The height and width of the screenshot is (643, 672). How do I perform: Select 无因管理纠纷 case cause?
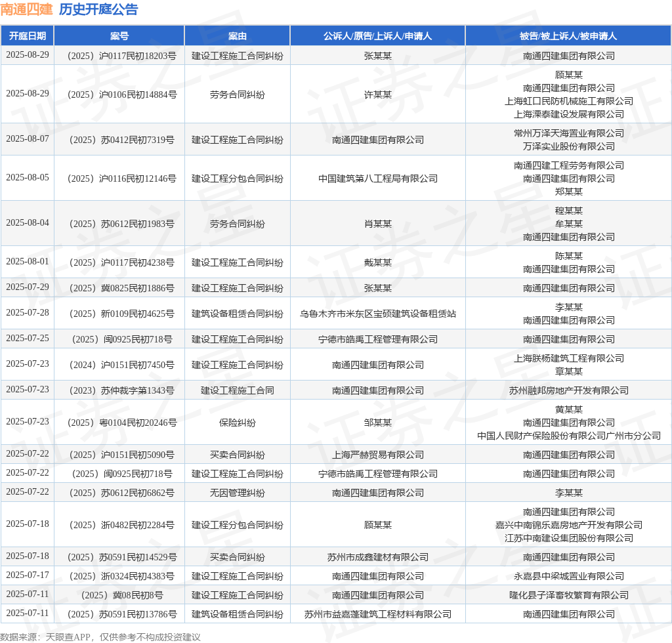238,493
